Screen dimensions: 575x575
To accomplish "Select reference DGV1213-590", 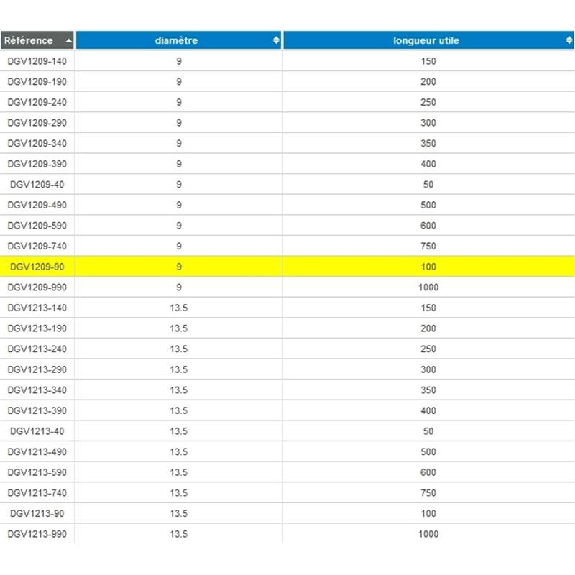I will coord(37,472).
